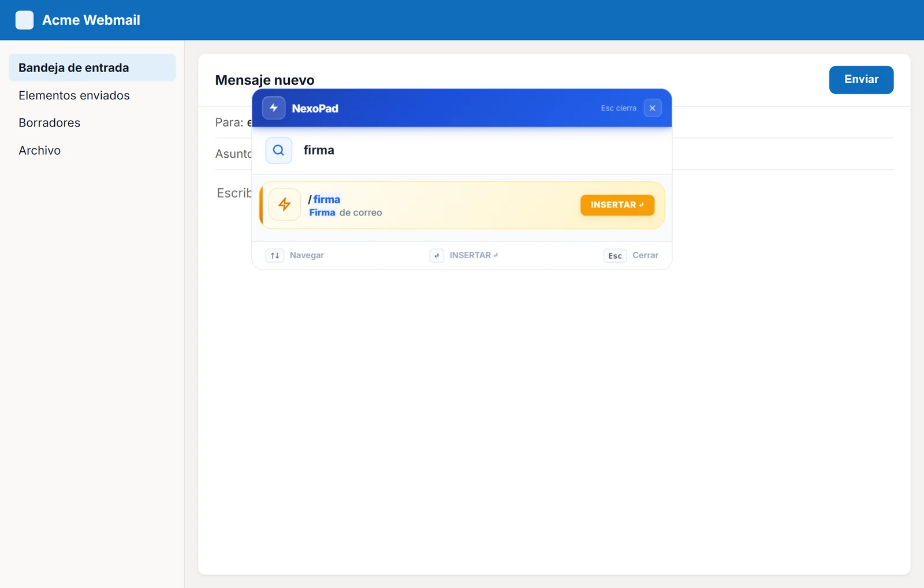This screenshot has height=588, width=924.
Task: Select the /firma Firma de correo result
Action: (x=462, y=206)
